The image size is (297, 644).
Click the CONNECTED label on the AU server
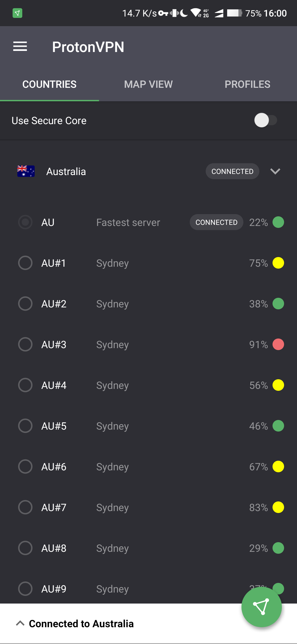pyautogui.click(x=216, y=222)
